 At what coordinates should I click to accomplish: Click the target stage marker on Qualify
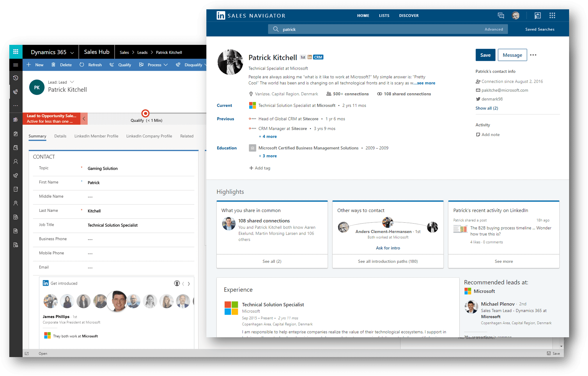coord(145,113)
